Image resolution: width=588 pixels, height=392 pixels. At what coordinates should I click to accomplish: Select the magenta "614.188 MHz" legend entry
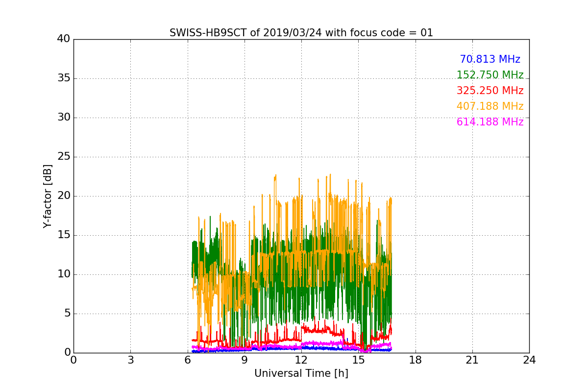point(490,122)
